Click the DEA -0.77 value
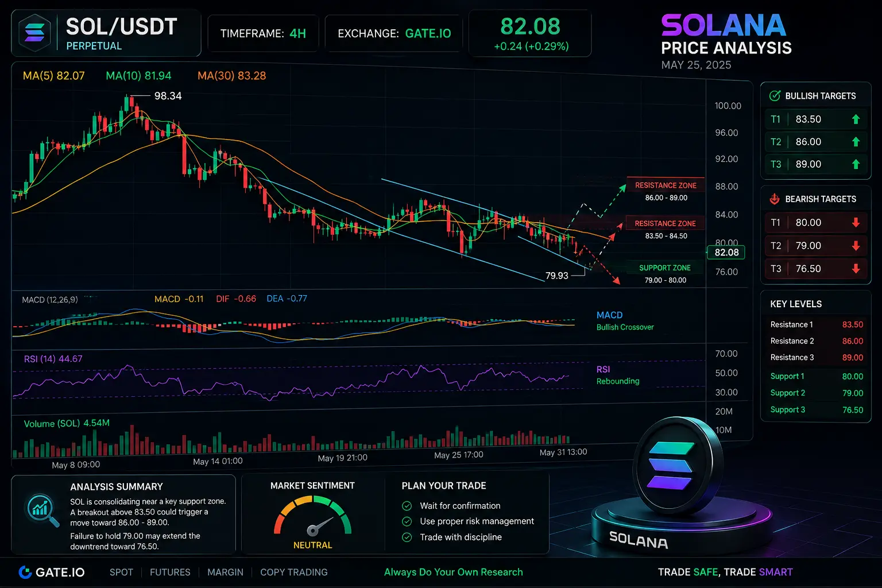 pyautogui.click(x=287, y=299)
